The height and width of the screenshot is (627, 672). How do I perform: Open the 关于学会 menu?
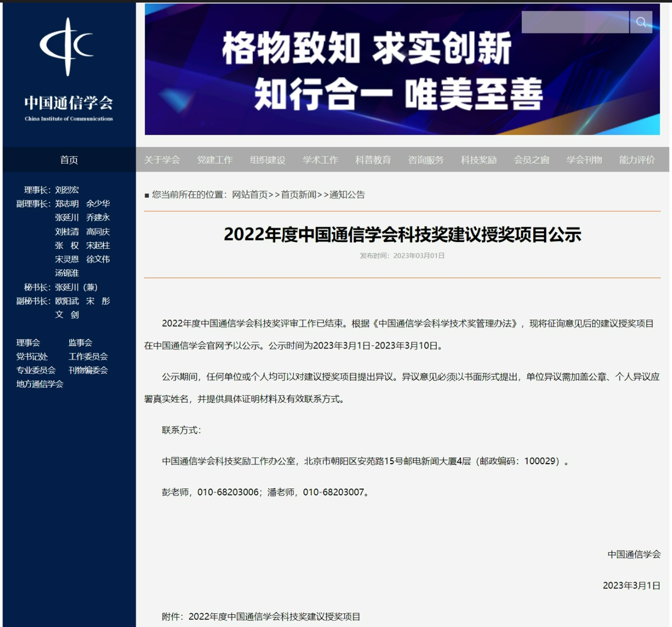tap(162, 160)
